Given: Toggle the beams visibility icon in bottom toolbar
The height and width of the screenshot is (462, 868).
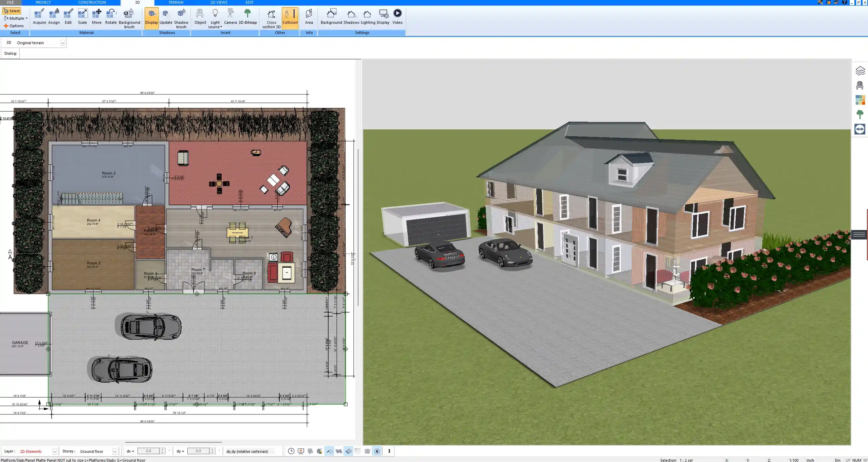Looking at the screenshot, I should (x=339, y=451).
